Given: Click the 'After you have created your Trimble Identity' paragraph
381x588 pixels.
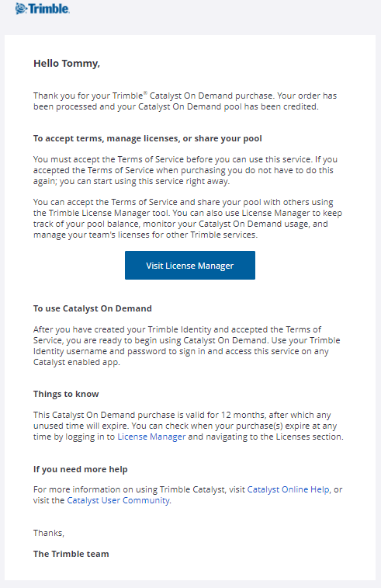Looking at the screenshot, I should pyautogui.click(x=186, y=346).
